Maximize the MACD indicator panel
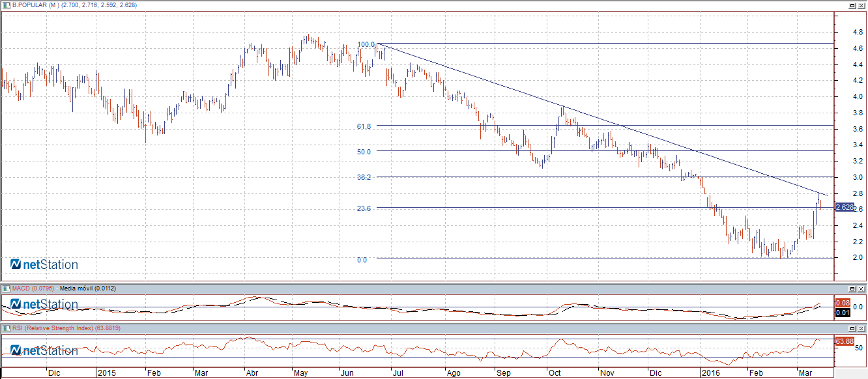Image resolution: width=868 pixels, height=379 pixels. [852, 288]
